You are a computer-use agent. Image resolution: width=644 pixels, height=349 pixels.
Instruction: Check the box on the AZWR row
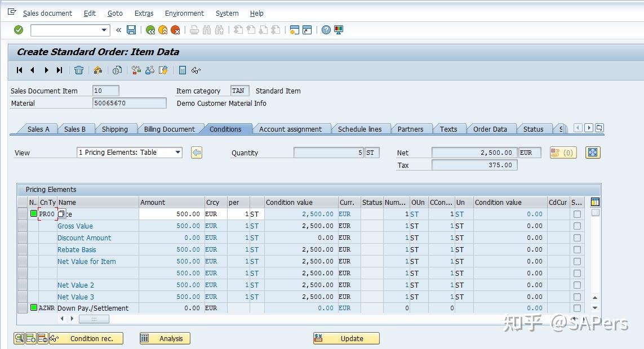pyautogui.click(x=577, y=308)
